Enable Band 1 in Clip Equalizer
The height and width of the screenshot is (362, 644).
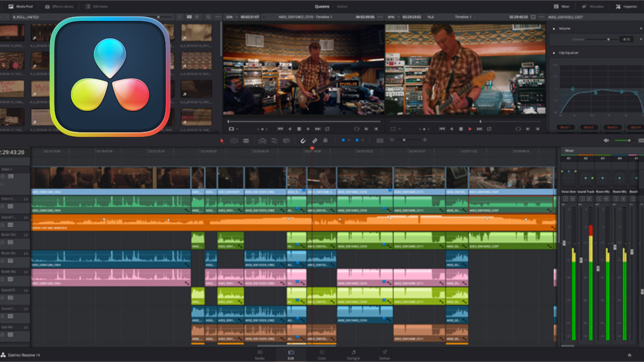565,128
